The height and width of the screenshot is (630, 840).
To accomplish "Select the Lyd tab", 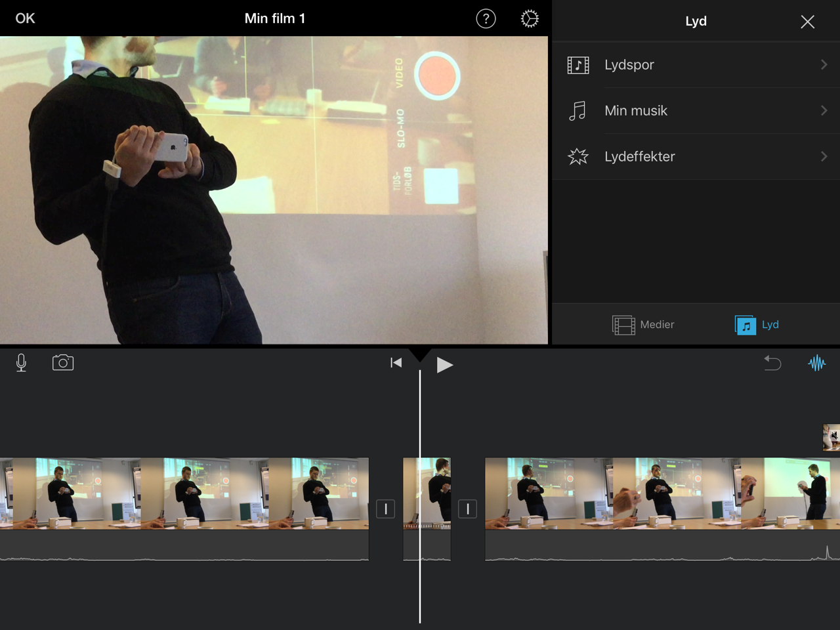I will [757, 325].
